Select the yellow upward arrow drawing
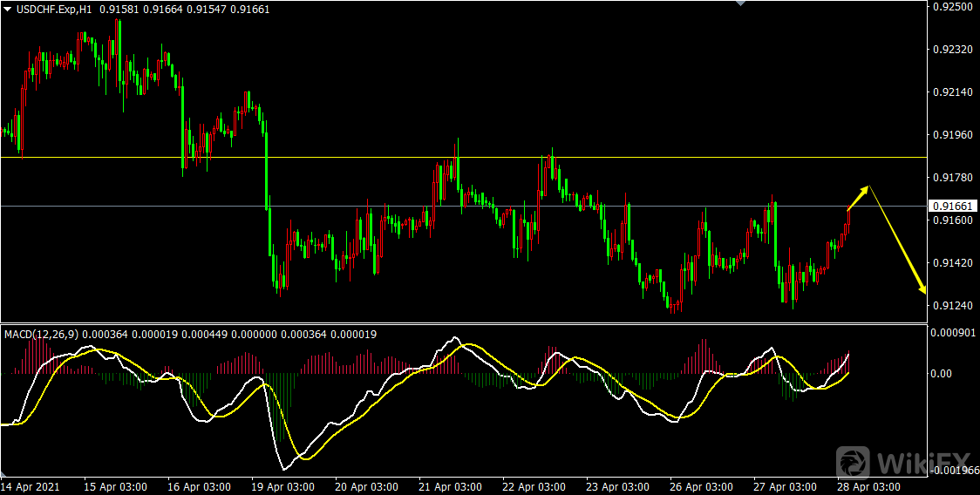The width and height of the screenshot is (980, 495). pos(858,197)
